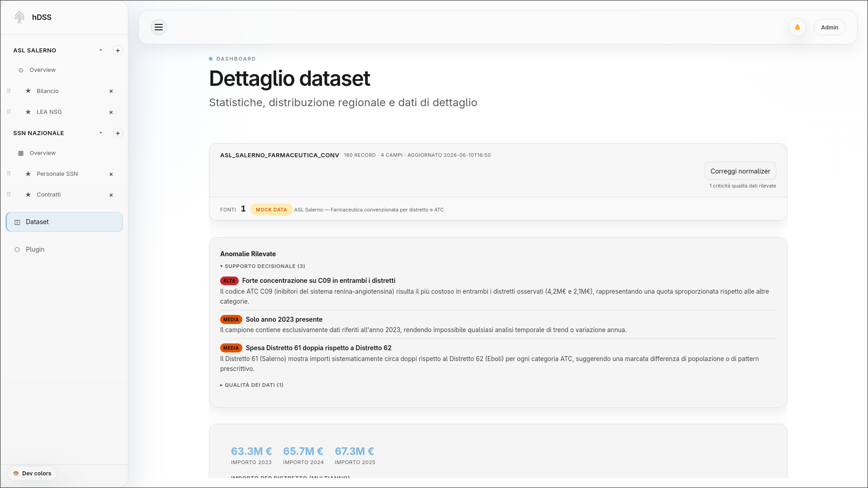Click the drag handle beside Bilancio
This screenshot has width=868, height=488.
coord(9,91)
